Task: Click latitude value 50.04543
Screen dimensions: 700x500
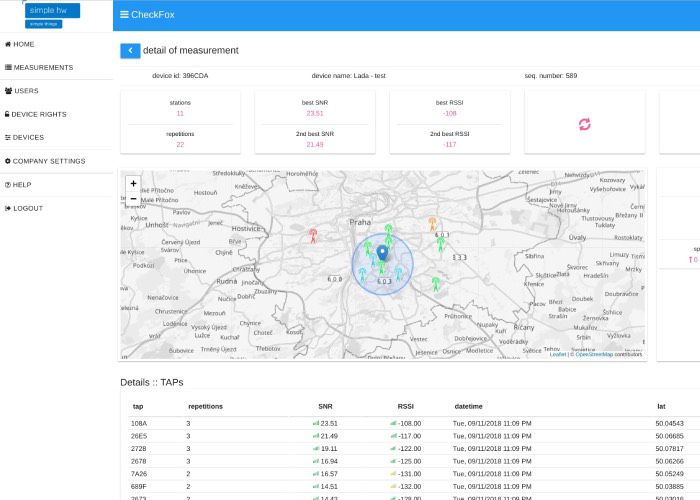Action: (669, 423)
